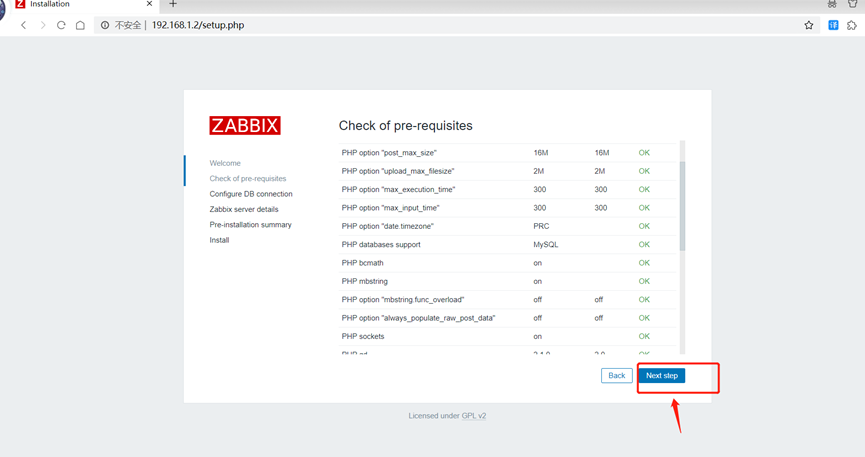Image resolution: width=865 pixels, height=457 pixels.
Task: Open the extensions puzzle icon
Action: [852, 25]
